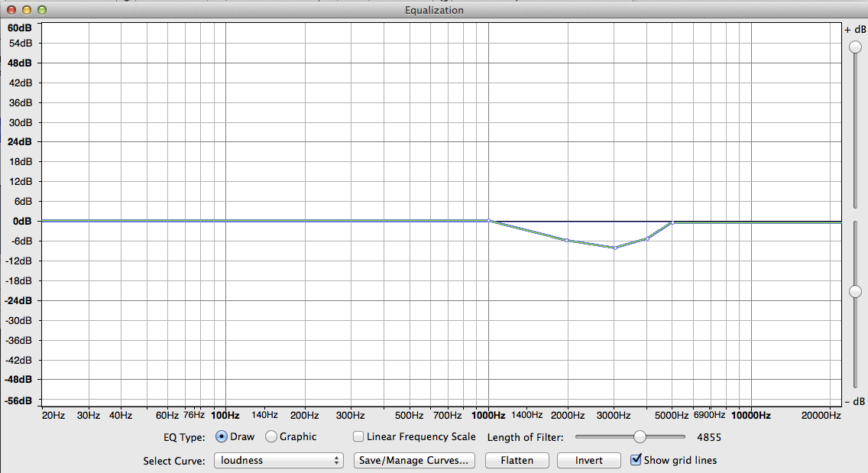
Task: Click the 1000Hz frequency axis label
Action: click(488, 416)
